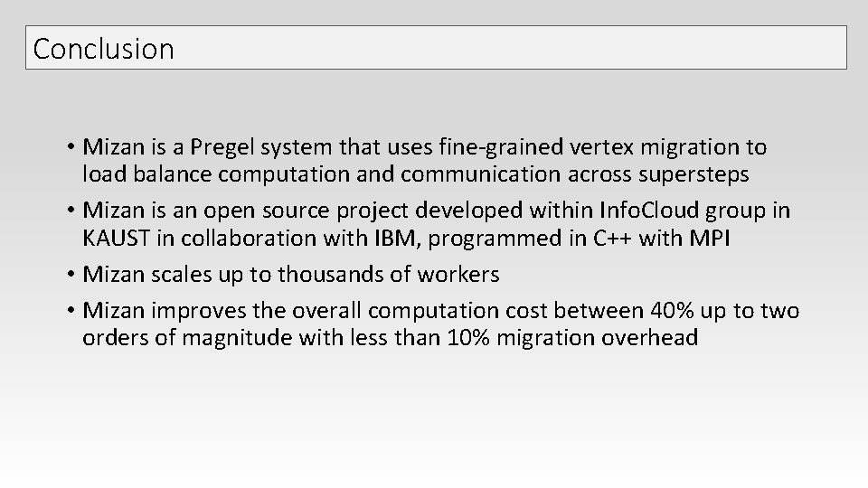Click the word 'supersteps'

coord(693,174)
